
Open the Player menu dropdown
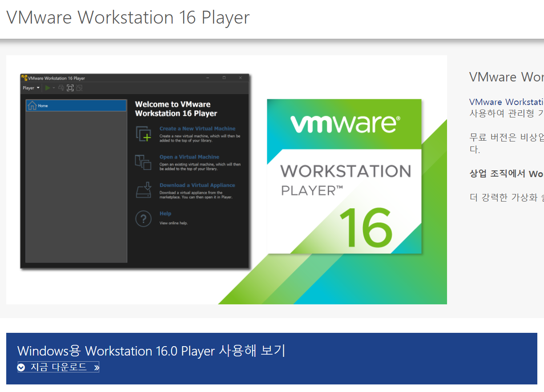[x=31, y=88]
